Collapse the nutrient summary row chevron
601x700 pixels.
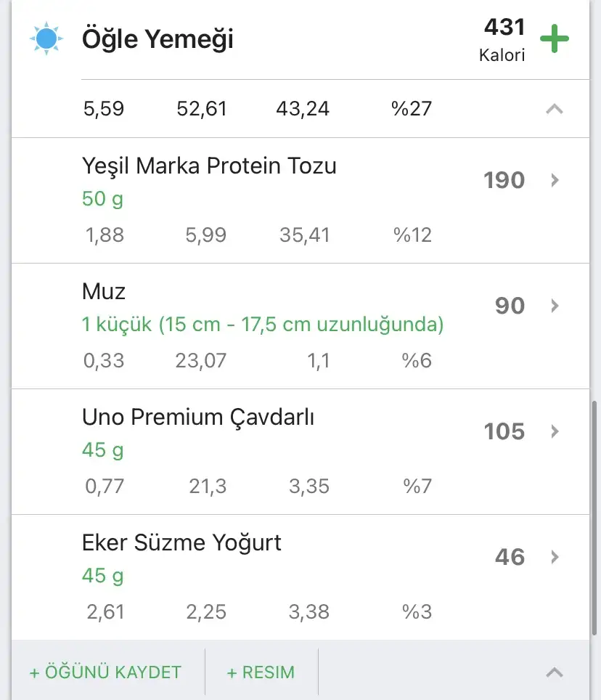pos(554,109)
